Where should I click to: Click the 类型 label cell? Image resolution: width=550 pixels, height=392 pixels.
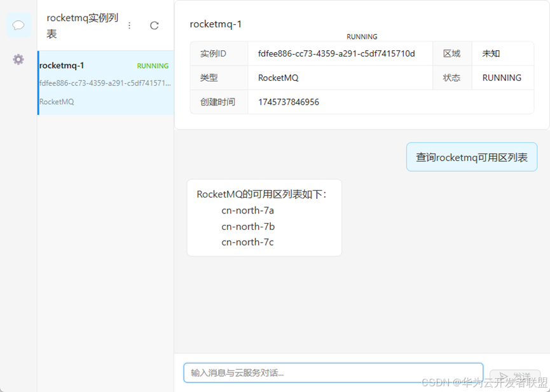pyautogui.click(x=219, y=78)
